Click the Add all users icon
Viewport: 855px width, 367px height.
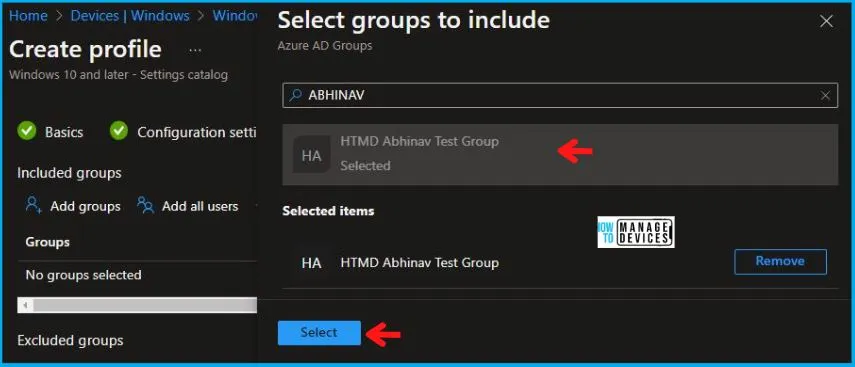(146, 206)
